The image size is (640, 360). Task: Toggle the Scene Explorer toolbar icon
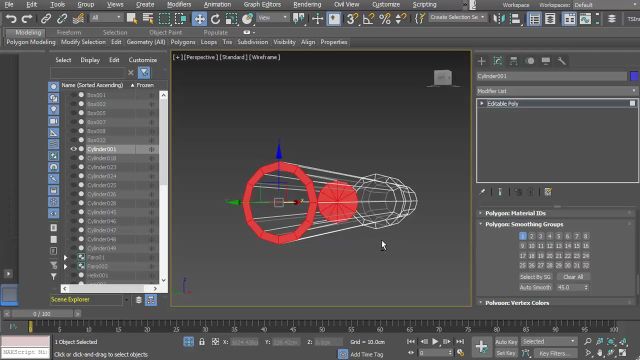(x=534, y=19)
